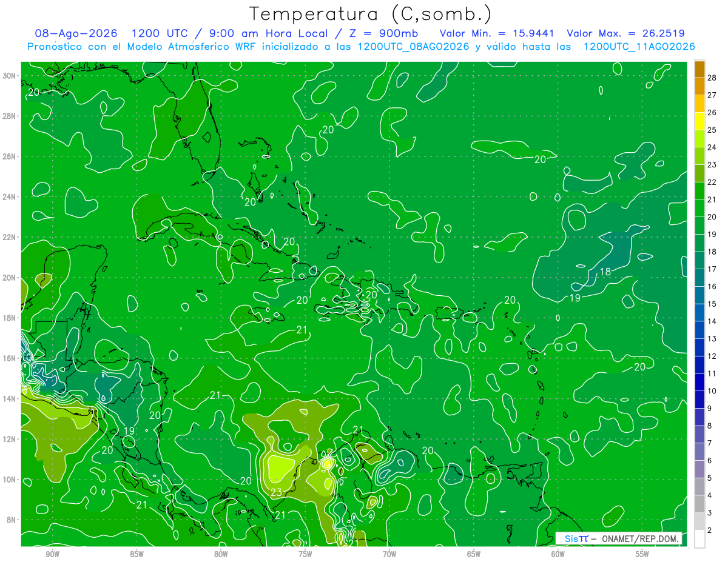Click the lime swatch between 24 and 25

tap(699, 139)
